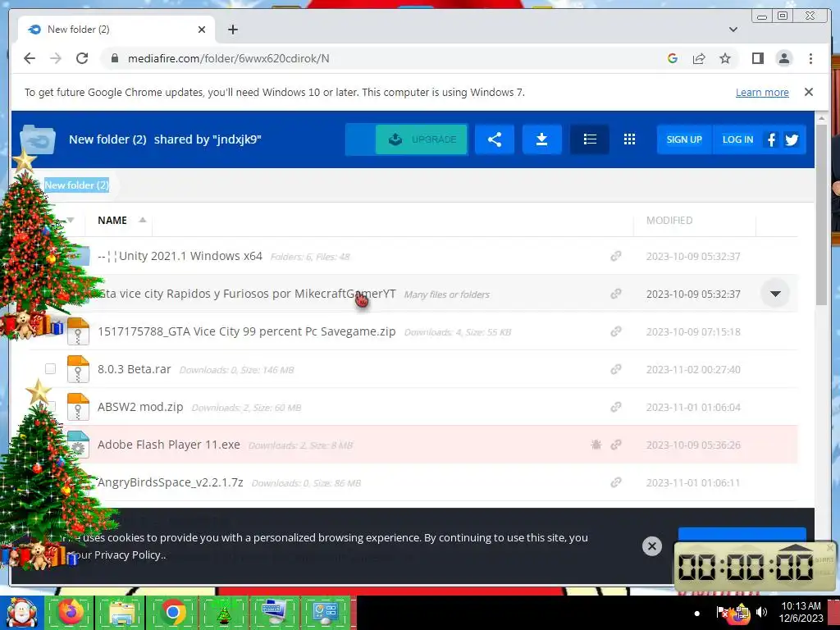The image size is (840, 630).
Task: Copy link for ABSW2 mod.zip
Action: click(x=616, y=407)
